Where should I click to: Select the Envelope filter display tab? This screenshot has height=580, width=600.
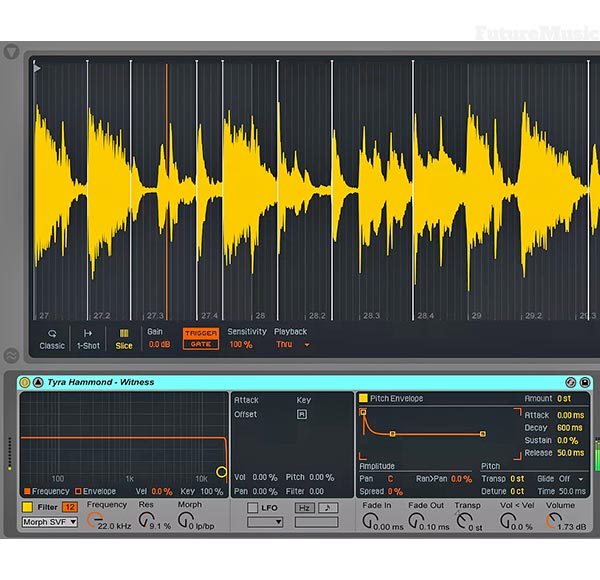pyautogui.click(x=96, y=491)
